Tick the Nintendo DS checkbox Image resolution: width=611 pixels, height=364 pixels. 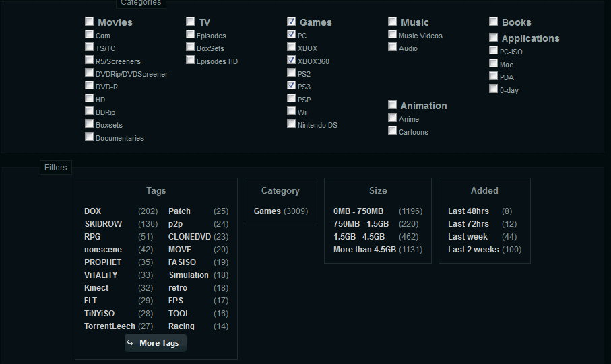[291, 124]
